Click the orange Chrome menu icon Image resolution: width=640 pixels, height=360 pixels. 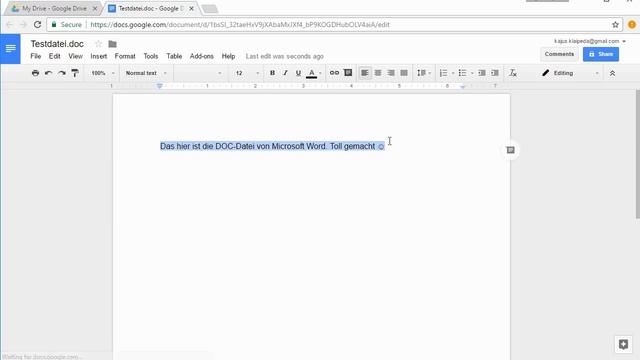click(x=632, y=24)
